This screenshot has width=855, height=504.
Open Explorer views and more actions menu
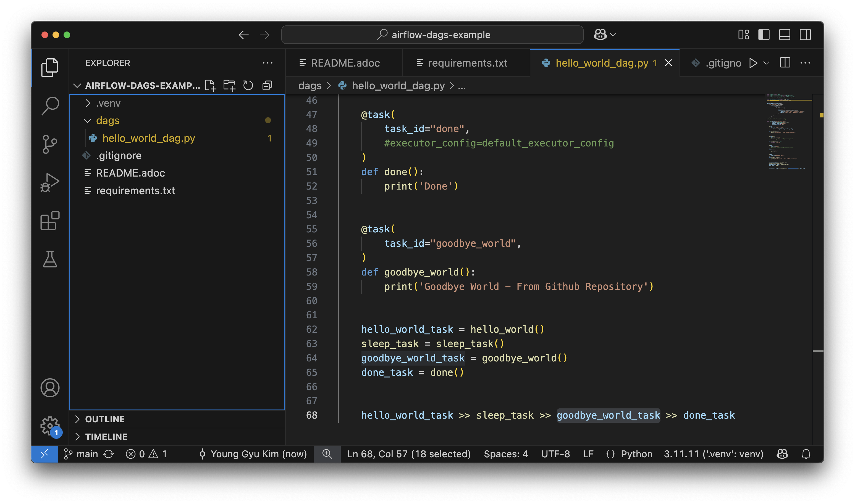pos(267,63)
